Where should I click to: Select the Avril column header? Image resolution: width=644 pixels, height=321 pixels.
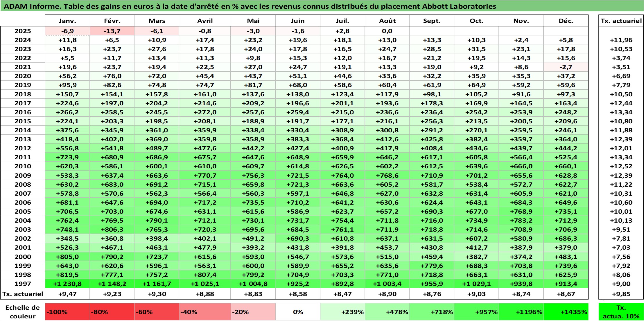pos(205,21)
